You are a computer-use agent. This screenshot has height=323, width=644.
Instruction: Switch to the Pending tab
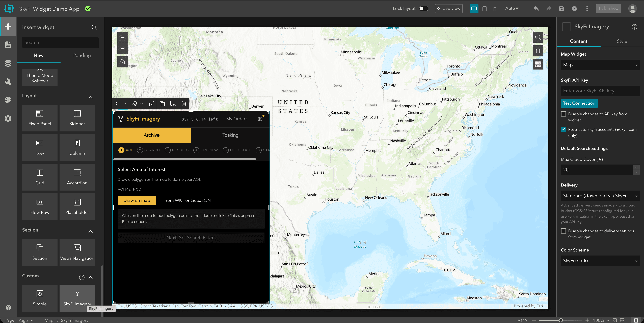point(82,55)
